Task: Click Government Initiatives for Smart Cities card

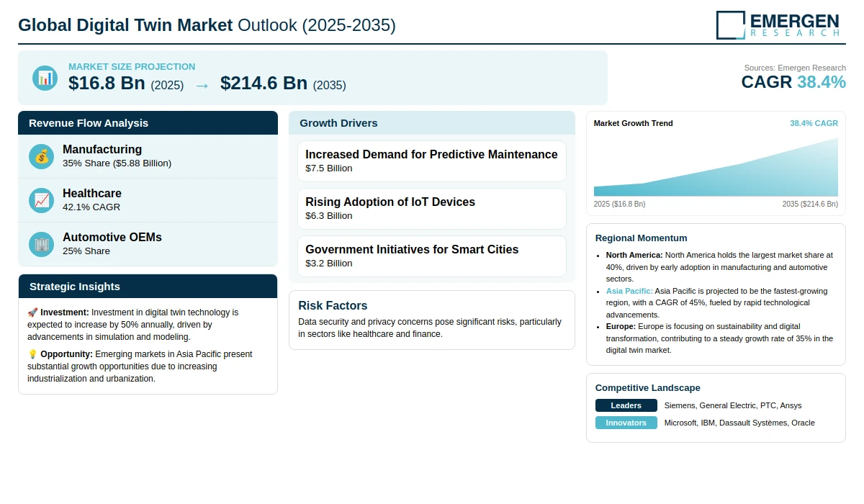Action: [432, 256]
